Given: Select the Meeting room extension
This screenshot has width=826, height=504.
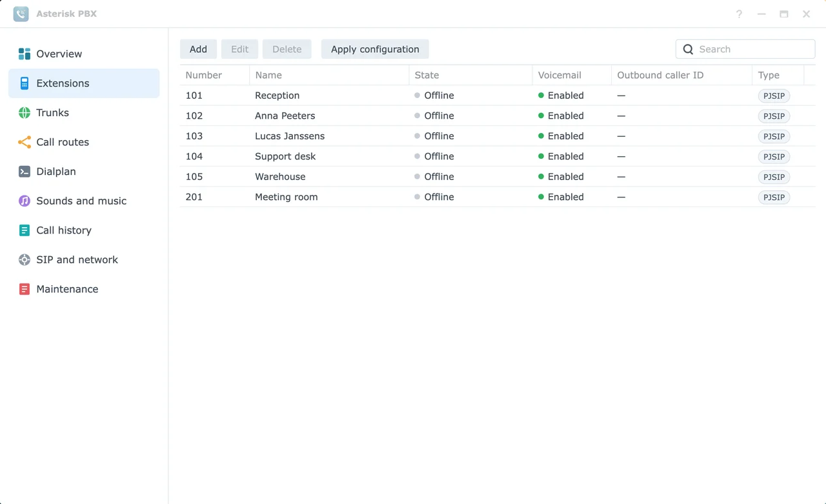Looking at the screenshot, I should (498, 197).
